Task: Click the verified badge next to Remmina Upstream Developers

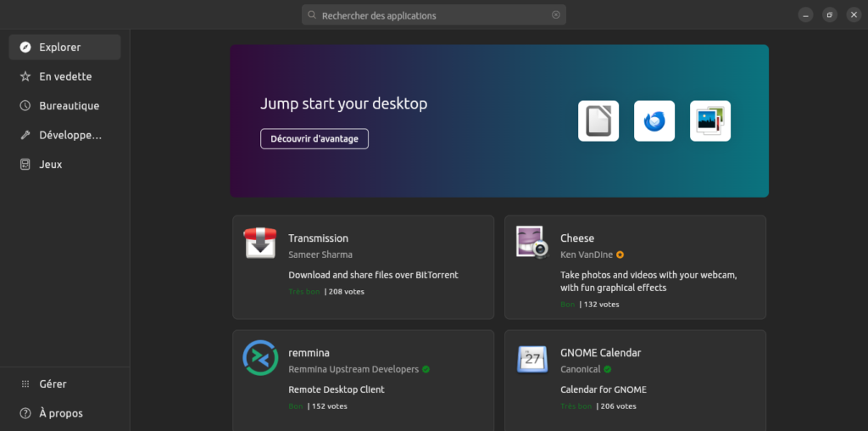Action: tap(426, 369)
